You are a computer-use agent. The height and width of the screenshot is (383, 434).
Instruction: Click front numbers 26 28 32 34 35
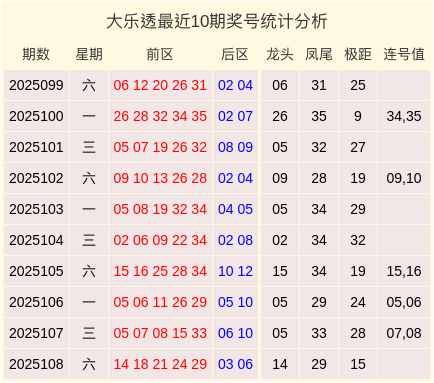click(160, 116)
